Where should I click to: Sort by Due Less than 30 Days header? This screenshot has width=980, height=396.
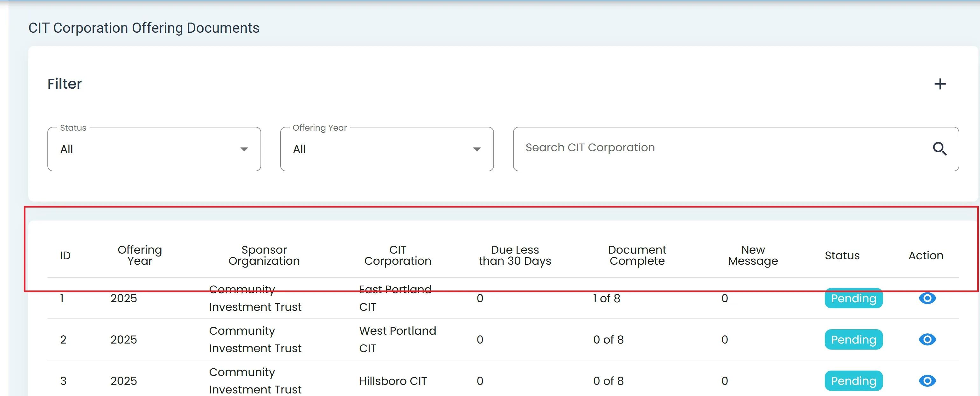515,256
